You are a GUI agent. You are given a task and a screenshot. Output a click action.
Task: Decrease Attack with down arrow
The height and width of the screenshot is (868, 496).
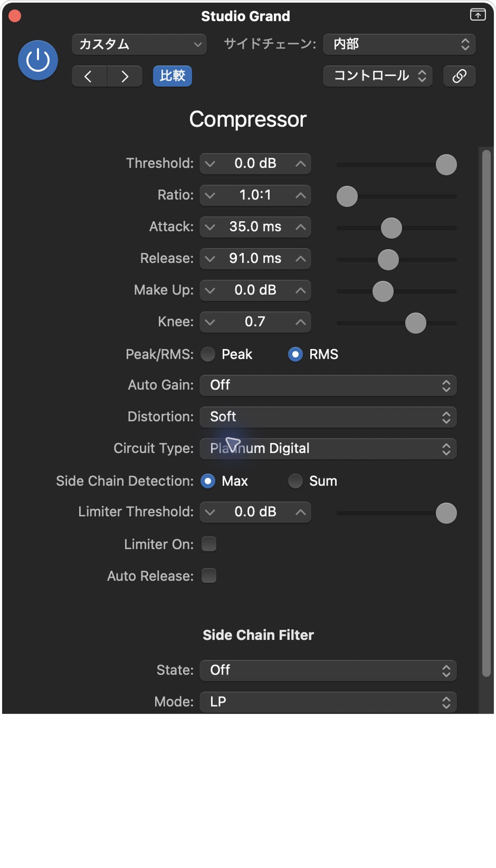coord(210,227)
